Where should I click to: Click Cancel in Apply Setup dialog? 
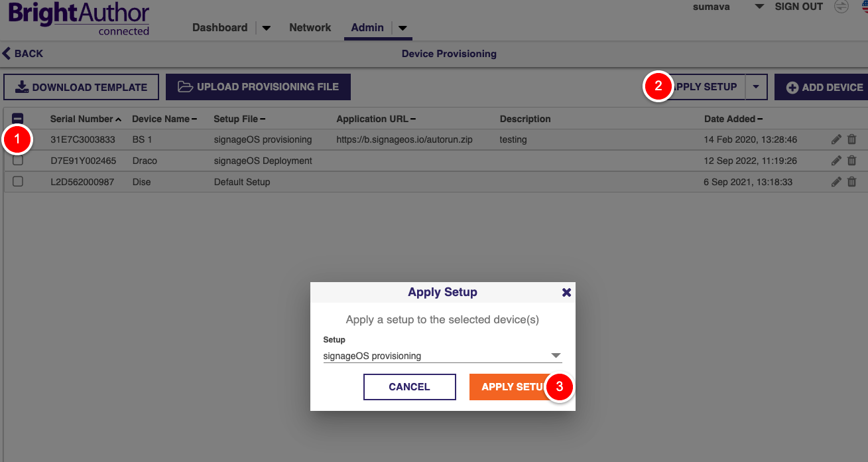409,387
